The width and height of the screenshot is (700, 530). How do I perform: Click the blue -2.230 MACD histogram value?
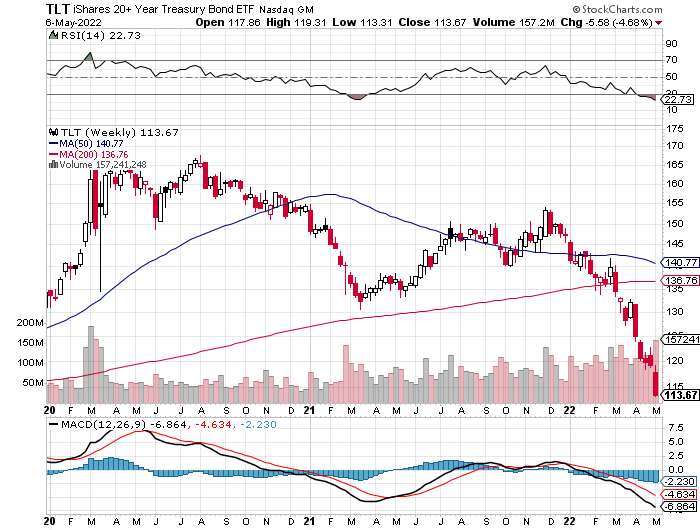(258, 424)
